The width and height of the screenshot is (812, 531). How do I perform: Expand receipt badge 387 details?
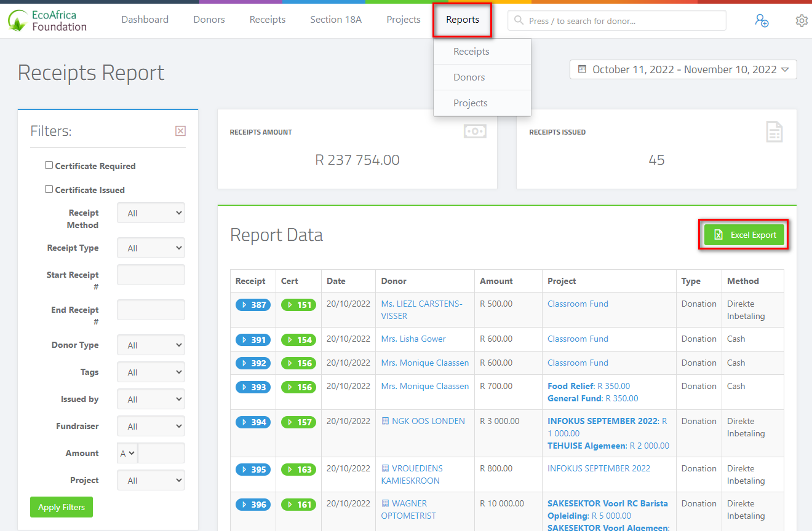coord(253,304)
